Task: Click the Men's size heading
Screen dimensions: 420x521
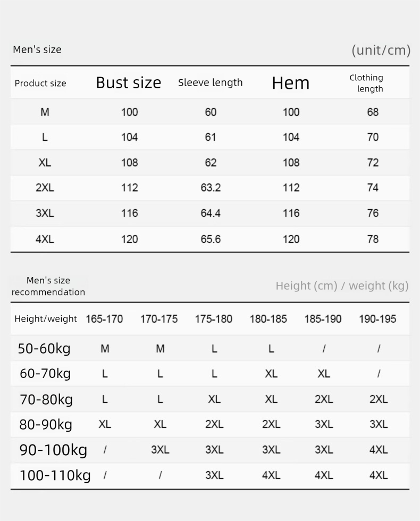Action: pyautogui.click(x=37, y=49)
